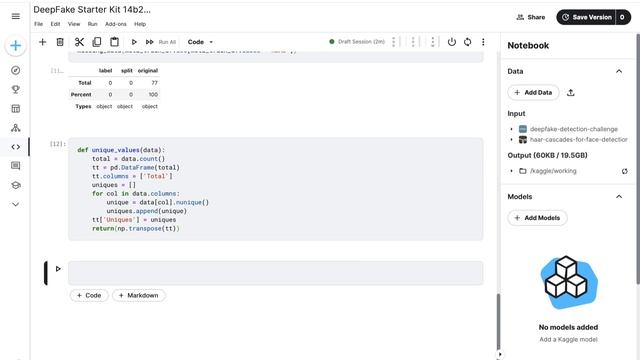Open the Datasets table icon

click(x=16, y=109)
